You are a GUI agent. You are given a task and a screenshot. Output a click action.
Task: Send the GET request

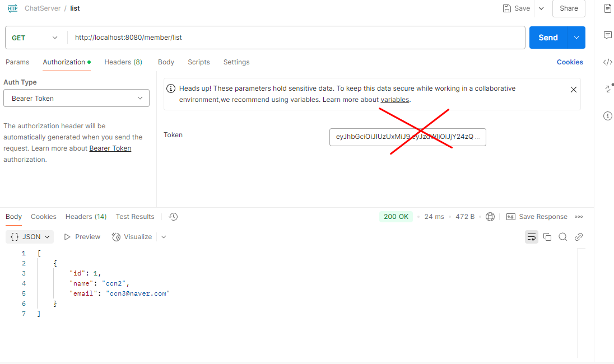tap(548, 38)
